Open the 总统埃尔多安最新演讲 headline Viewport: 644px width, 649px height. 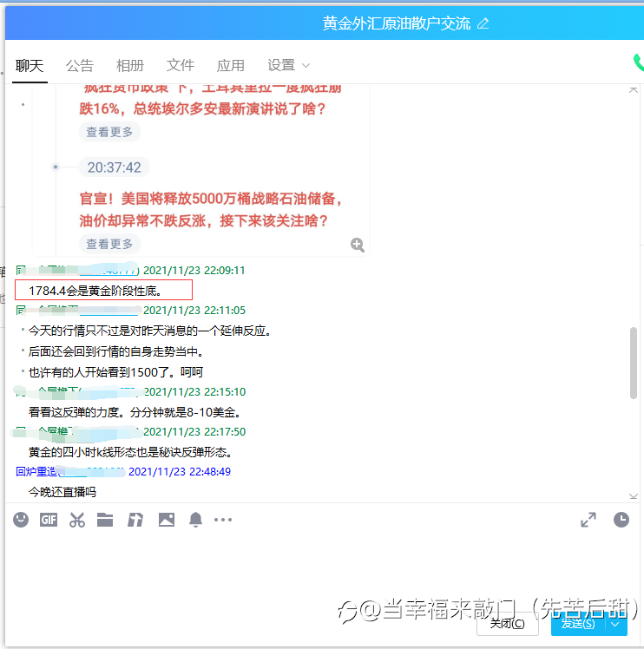(x=202, y=108)
